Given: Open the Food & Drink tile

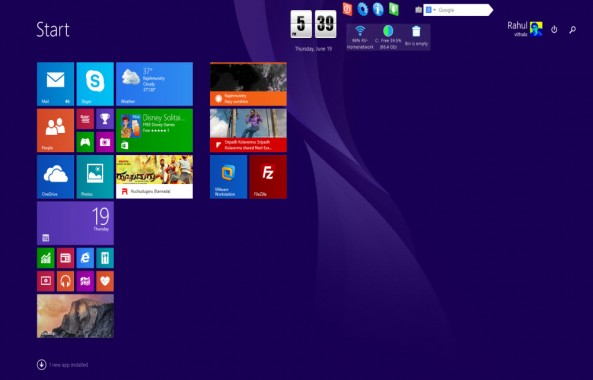Looking at the screenshot, I should (x=105, y=258).
